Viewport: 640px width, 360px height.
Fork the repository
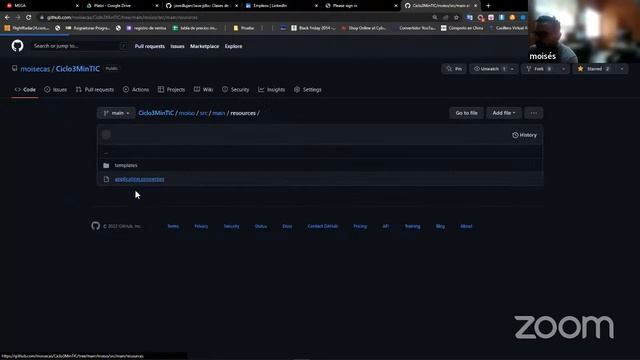(x=540, y=69)
